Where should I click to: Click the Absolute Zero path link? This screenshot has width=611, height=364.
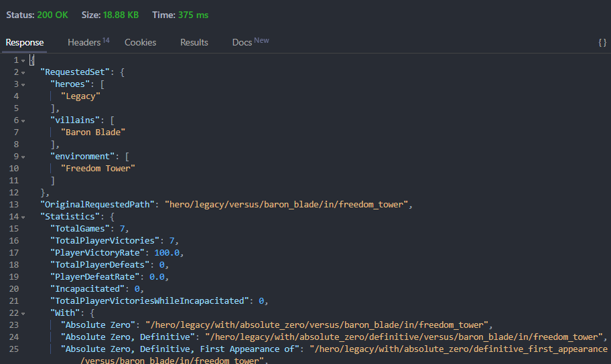tap(317, 325)
